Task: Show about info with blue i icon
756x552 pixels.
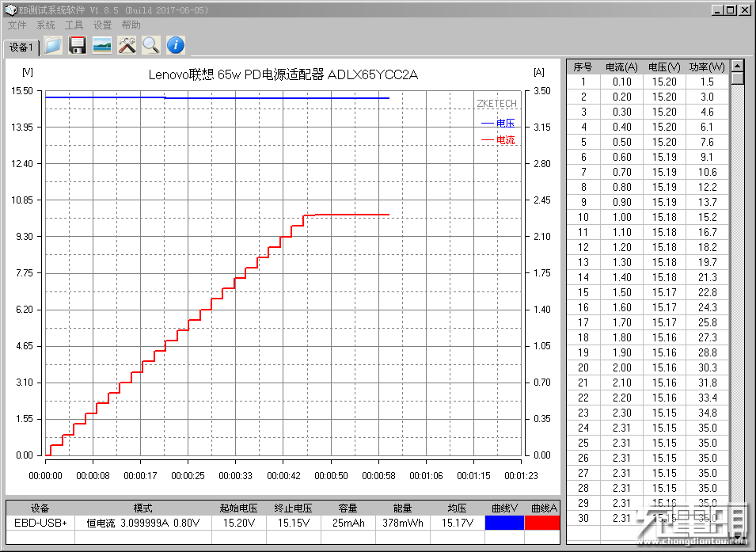Action: pyautogui.click(x=176, y=45)
